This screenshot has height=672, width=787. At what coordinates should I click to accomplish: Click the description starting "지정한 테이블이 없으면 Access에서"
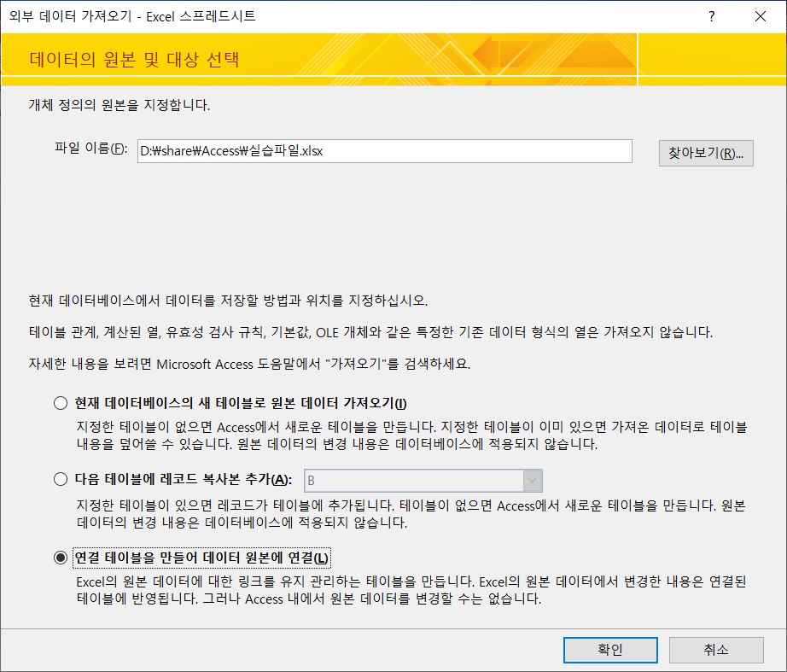click(x=412, y=435)
